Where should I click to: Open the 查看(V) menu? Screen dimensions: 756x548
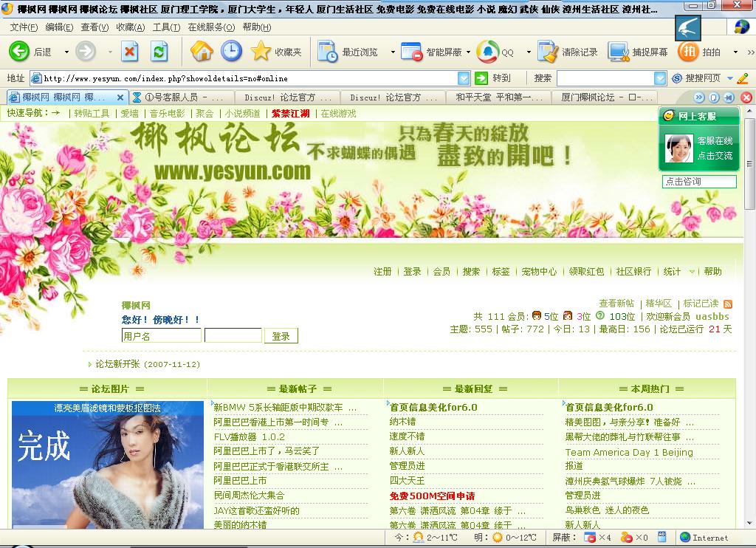[94, 27]
